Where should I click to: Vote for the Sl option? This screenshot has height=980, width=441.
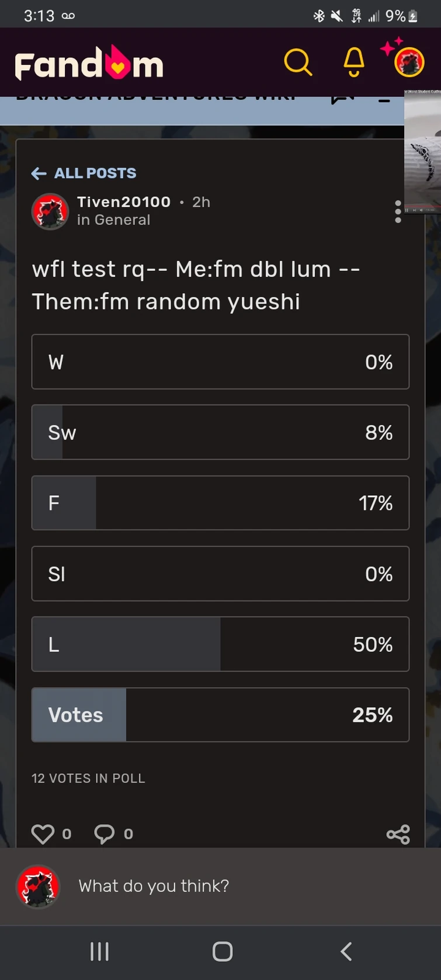point(220,574)
